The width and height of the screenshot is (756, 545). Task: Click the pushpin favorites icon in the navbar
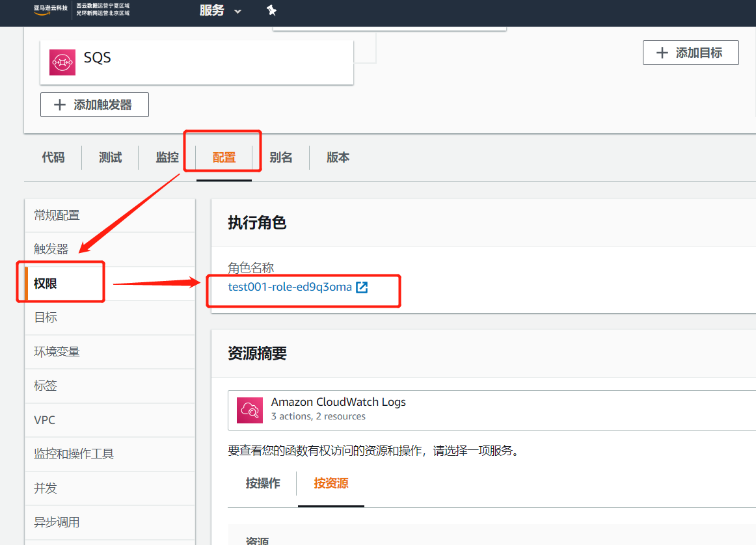271,10
